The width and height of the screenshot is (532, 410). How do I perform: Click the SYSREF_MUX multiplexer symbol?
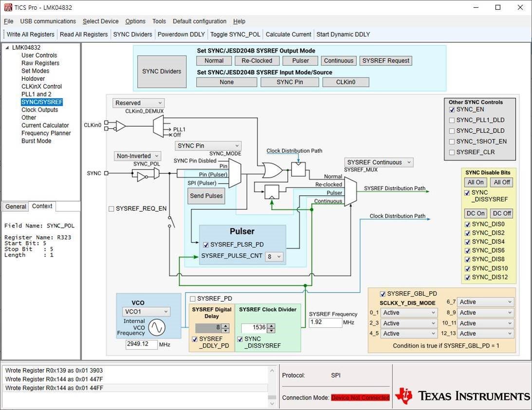350,192
